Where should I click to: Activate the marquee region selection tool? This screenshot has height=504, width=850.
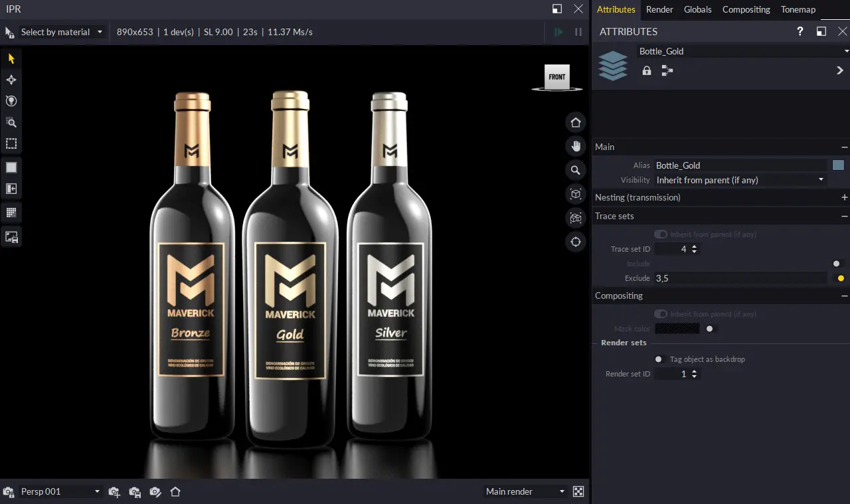tap(11, 143)
